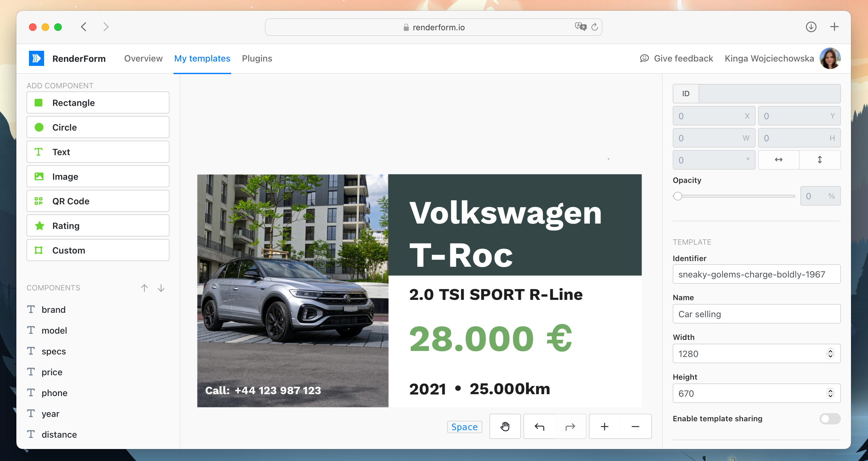Click the Height stepper field
Image resolution: width=868 pixels, height=461 pixels.
click(x=756, y=394)
